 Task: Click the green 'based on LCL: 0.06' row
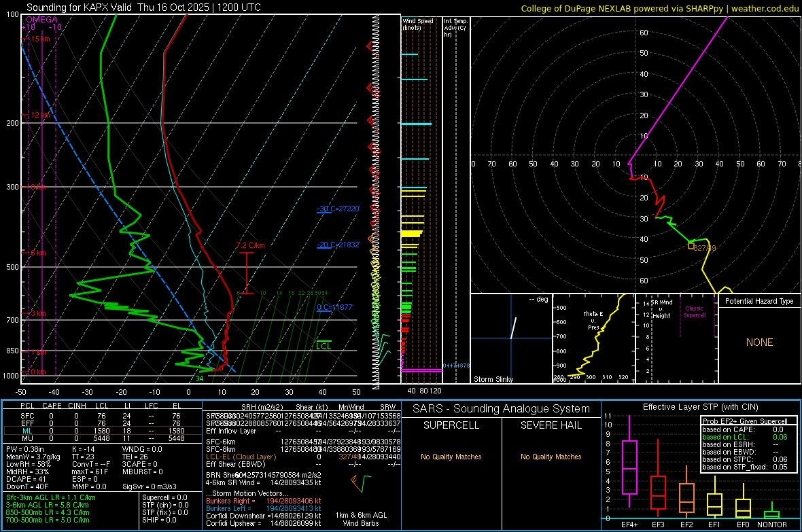point(745,437)
